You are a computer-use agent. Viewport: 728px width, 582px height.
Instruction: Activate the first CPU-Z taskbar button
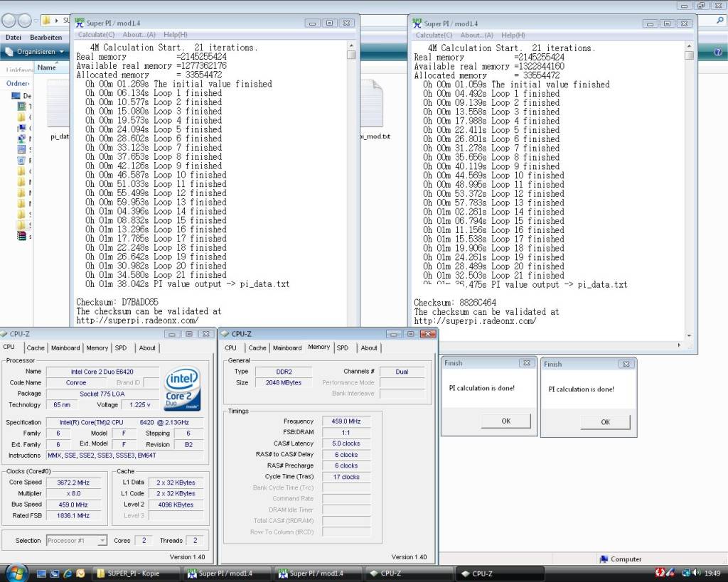pos(409,573)
